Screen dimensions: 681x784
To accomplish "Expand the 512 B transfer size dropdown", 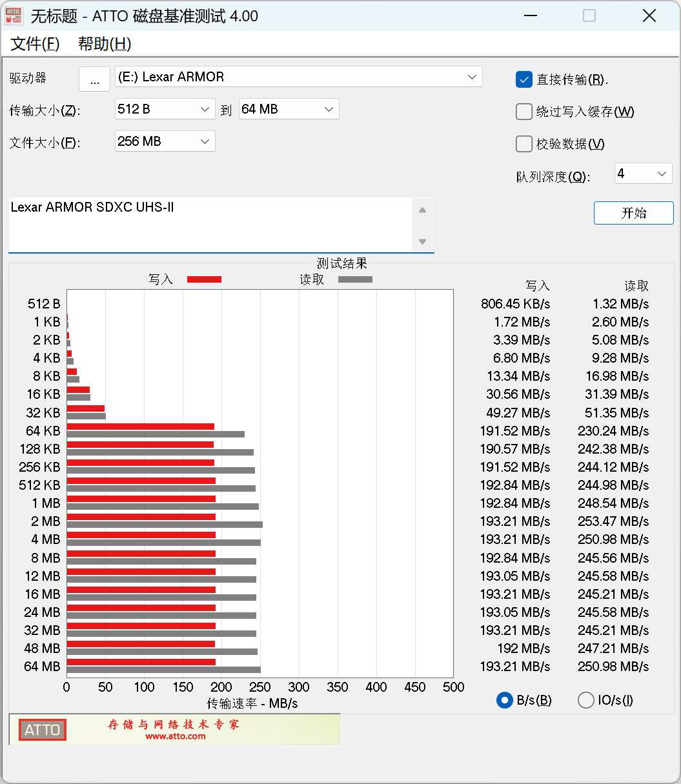I will click(165, 109).
